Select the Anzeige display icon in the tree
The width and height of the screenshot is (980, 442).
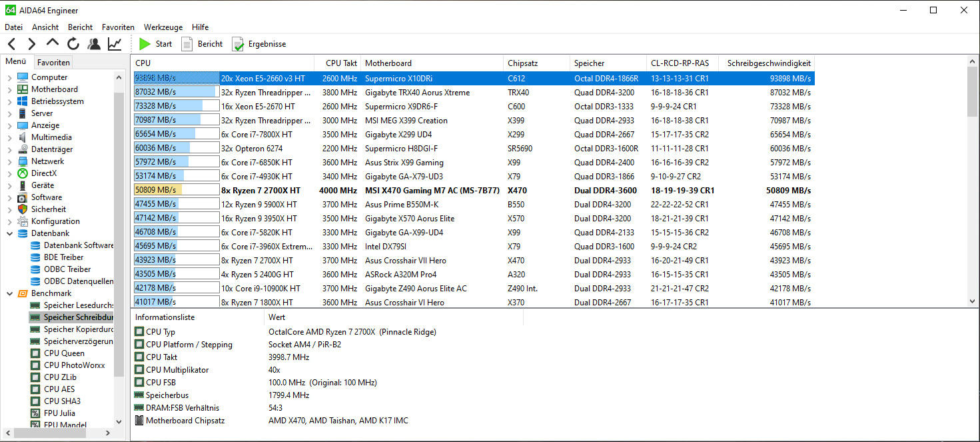23,125
